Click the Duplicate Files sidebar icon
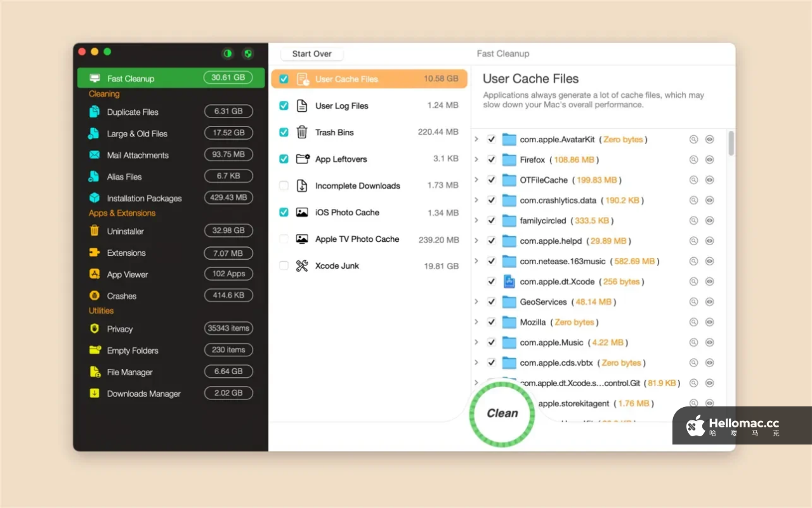 pyautogui.click(x=95, y=112)
